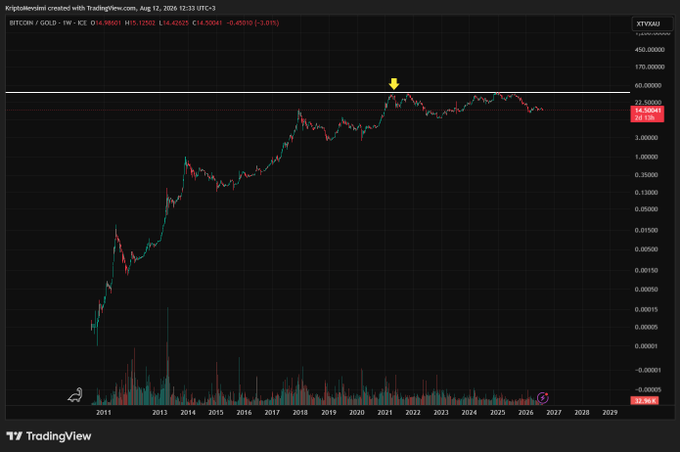Click the 2021 year label on time axis

pos(385,413)
